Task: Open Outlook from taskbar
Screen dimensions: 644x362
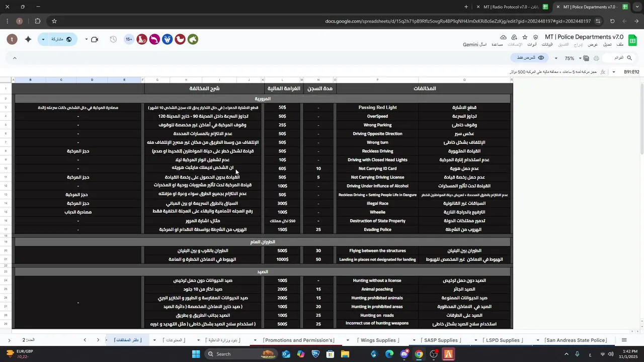Action: [x=286, y=354]
